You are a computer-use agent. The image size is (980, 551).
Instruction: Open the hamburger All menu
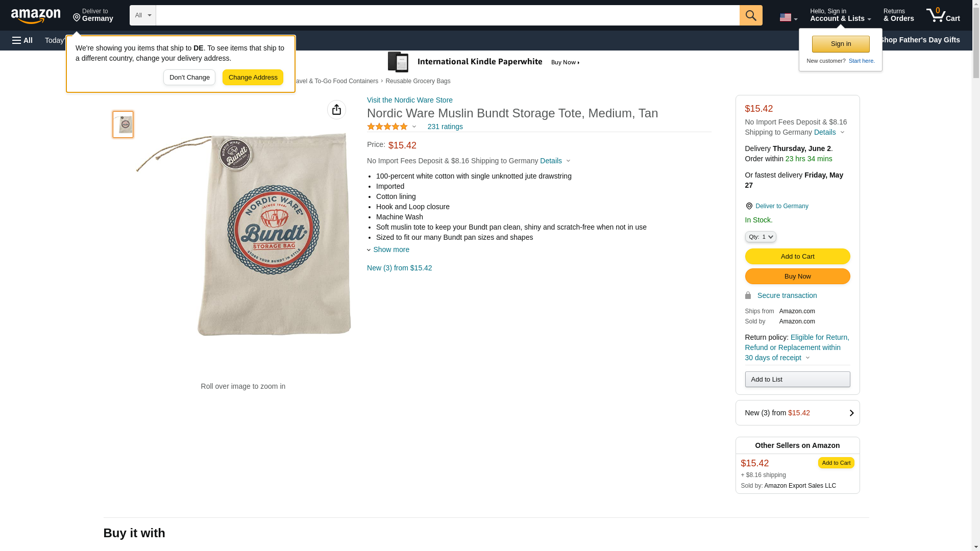22,40
